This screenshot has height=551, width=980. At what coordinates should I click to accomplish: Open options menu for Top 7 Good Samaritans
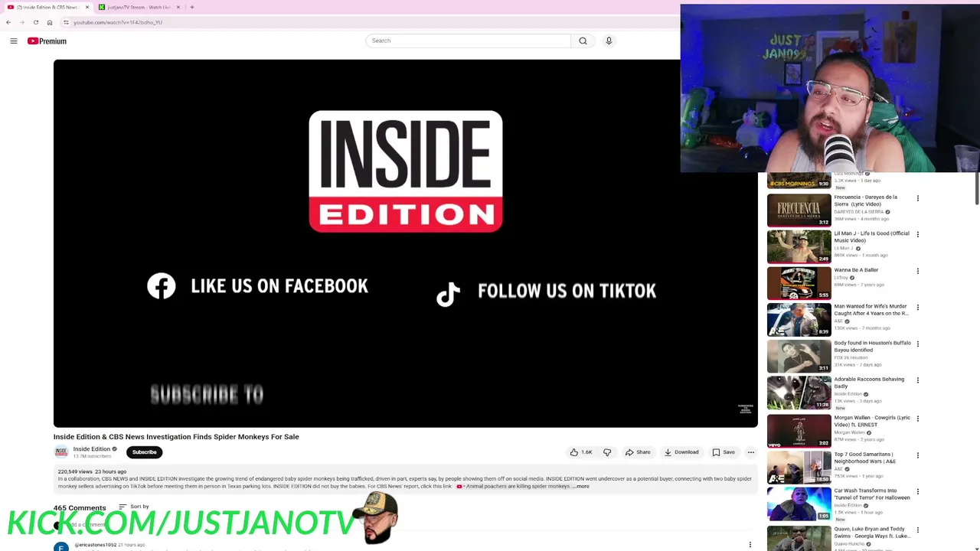pyautogui.click(x=918, y=455)
